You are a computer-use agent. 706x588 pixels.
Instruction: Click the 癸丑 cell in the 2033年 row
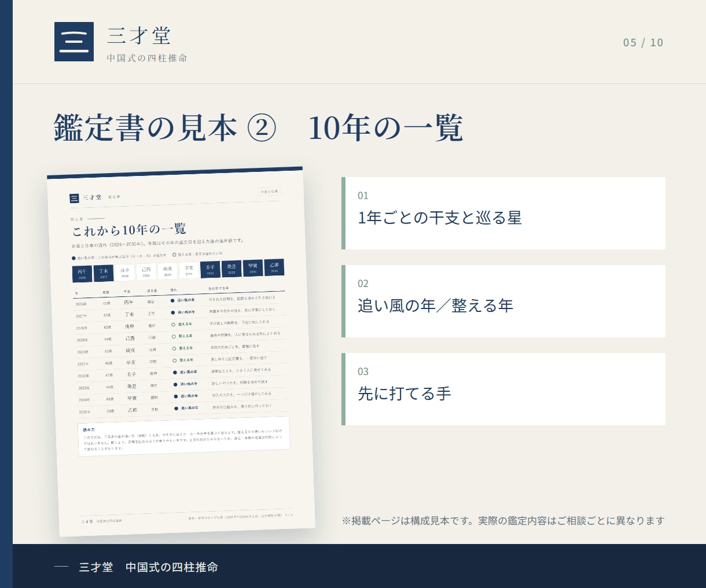tap(132, 386)
